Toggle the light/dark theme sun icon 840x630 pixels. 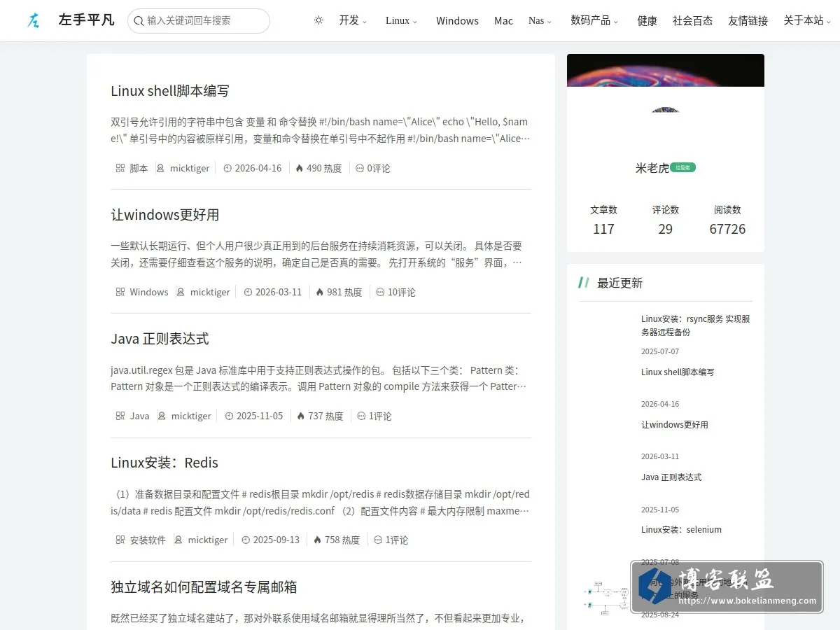click(318, 20)
